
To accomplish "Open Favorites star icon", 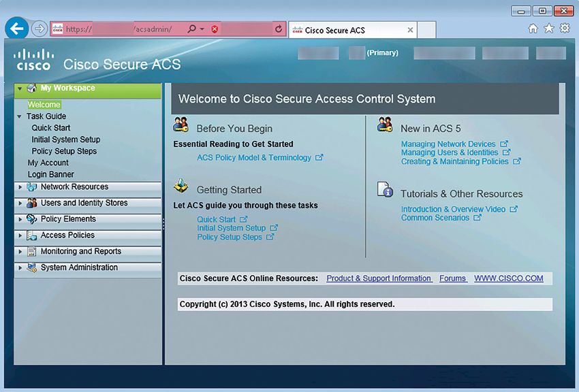I will 549,29.
